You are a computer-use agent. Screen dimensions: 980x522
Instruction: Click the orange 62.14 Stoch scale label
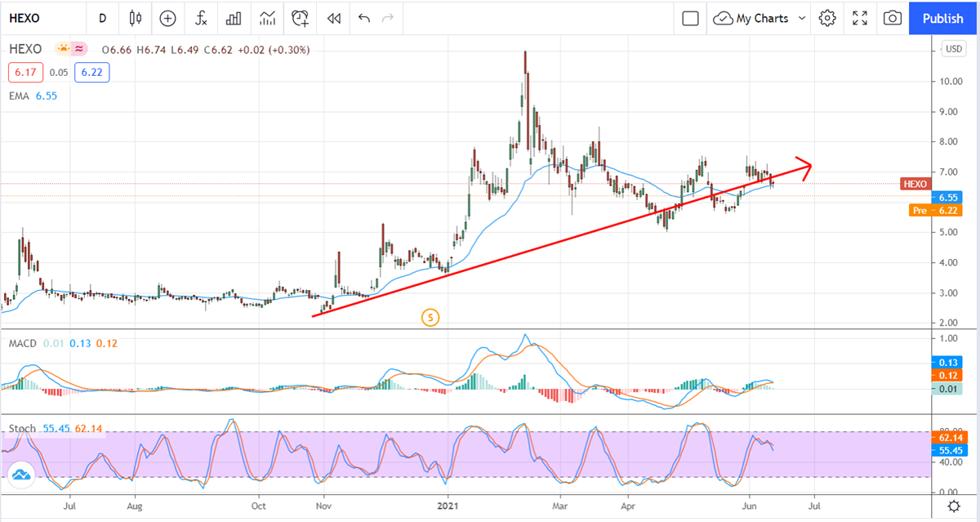coord(947,438)
